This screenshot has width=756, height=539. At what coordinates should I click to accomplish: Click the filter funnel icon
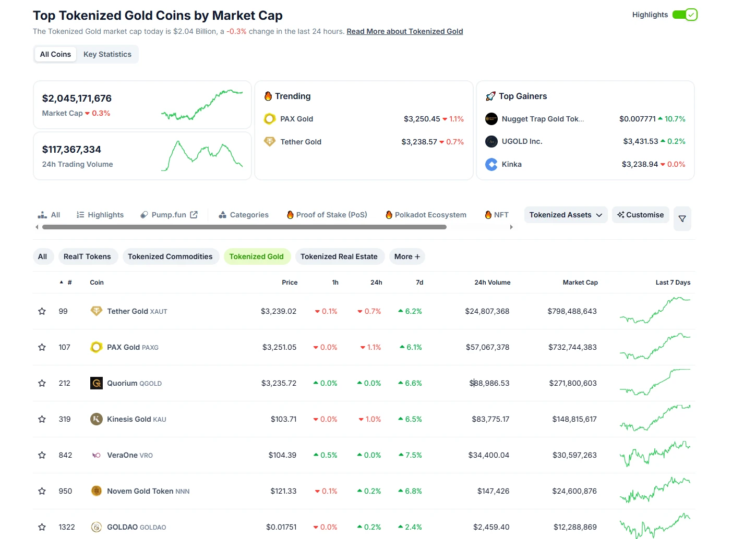682,219
